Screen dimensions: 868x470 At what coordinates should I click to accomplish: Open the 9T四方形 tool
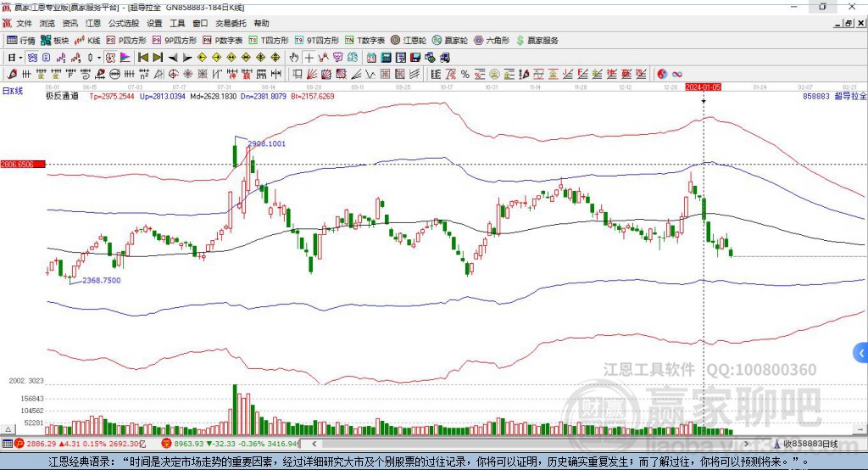click(317, 41)
